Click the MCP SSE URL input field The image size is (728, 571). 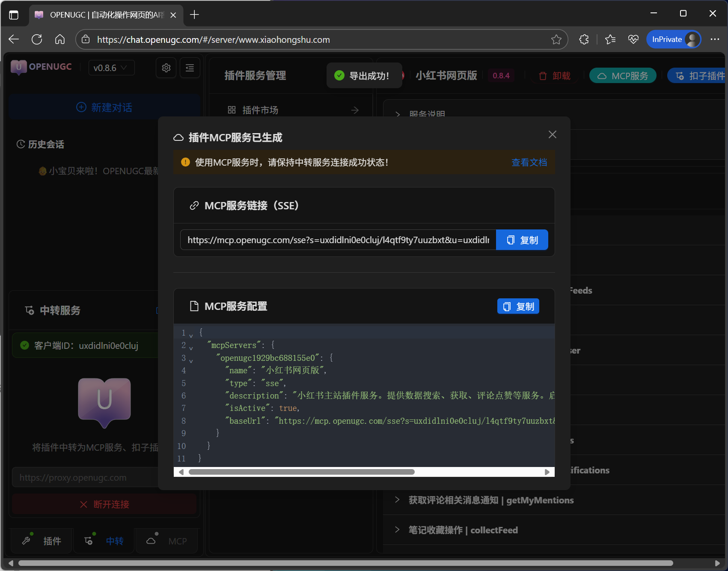tap(338, 240)
